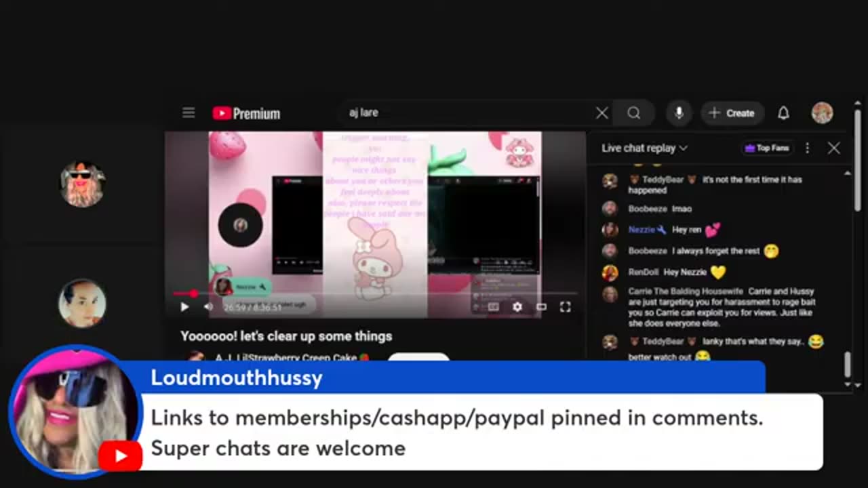Click the video title 'Yoooooo! let's clear up some things'
The image size is (868, 488).
[x=286, y=336]
